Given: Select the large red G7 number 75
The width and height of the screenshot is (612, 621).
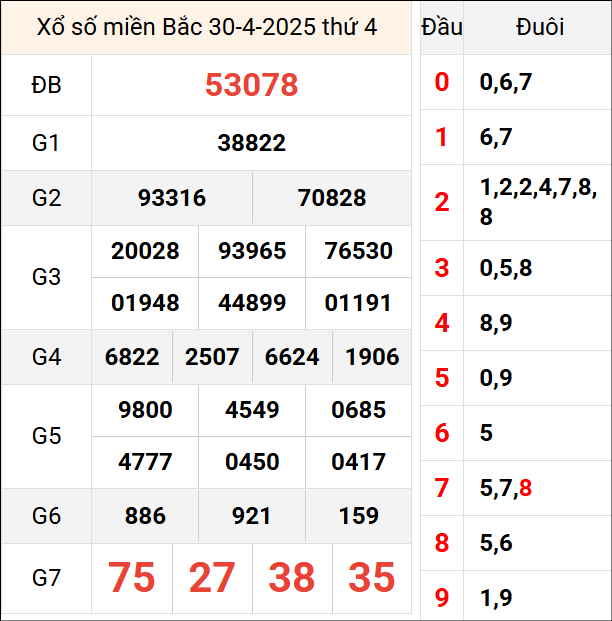Looking at the screenshot, I should click(x=132, y=578).
